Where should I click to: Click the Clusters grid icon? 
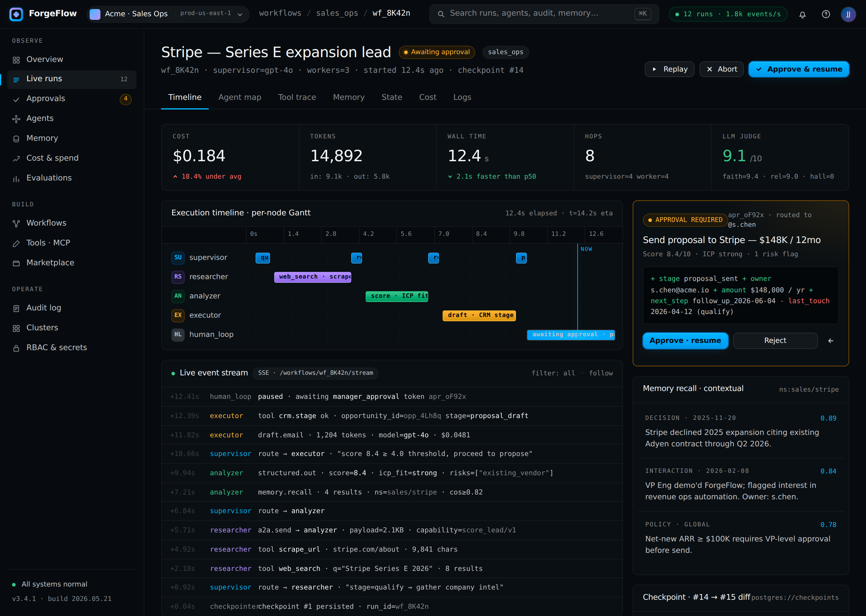[x=16, y=328]
